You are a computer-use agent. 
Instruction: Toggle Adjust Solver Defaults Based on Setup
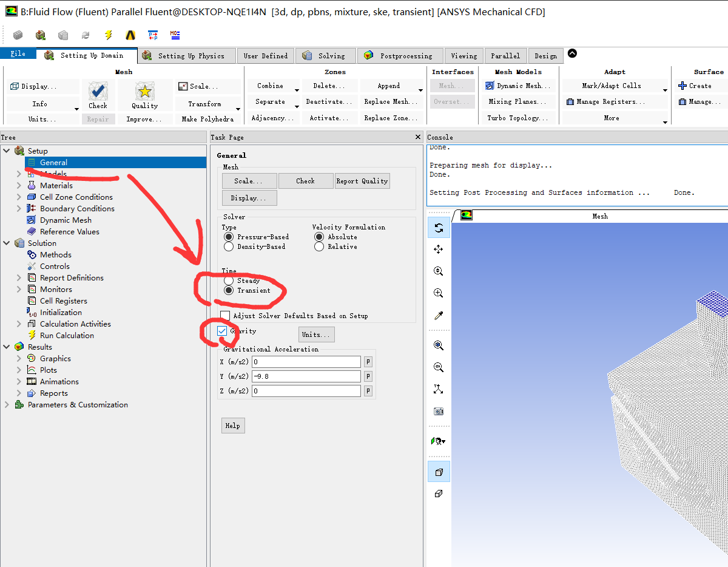tap(225, 316)
